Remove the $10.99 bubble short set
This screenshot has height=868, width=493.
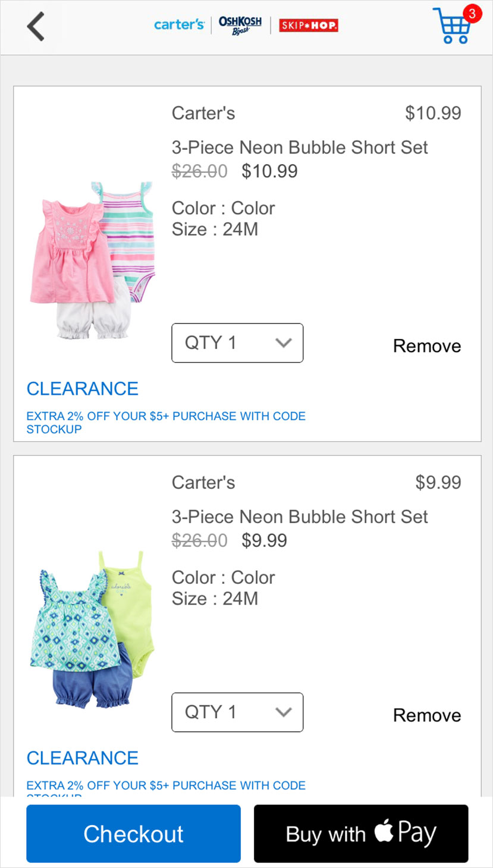(426, 346)
